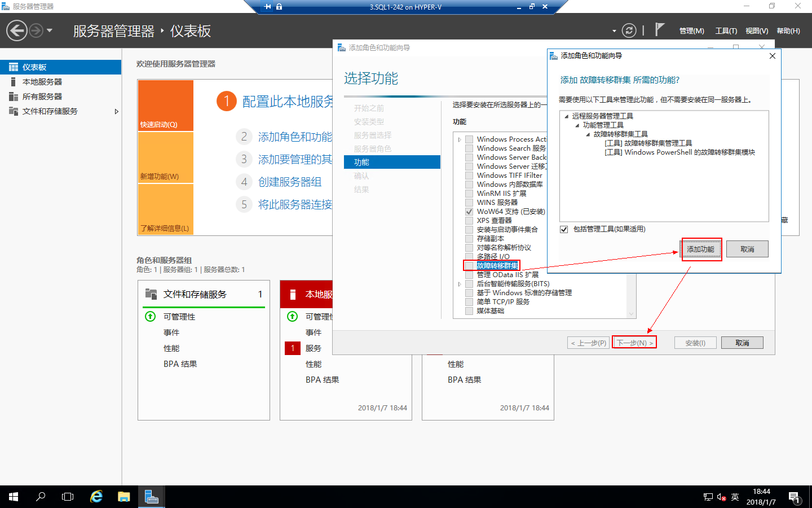Click the 添加功能 button

[x=701, y=249]
